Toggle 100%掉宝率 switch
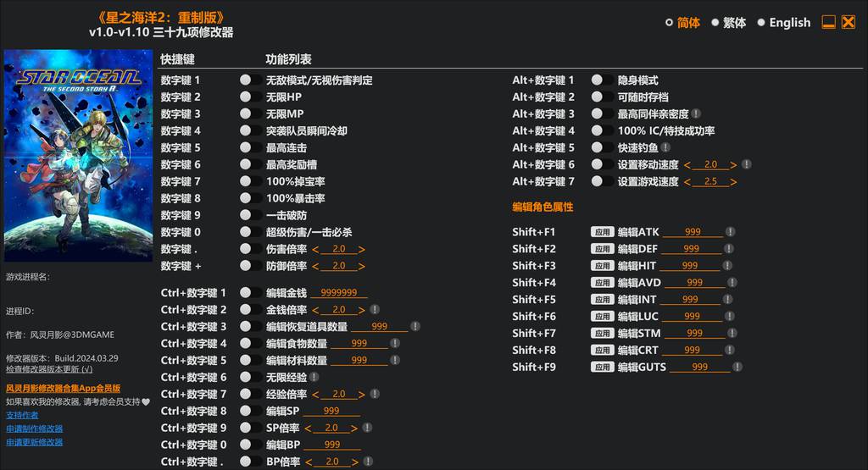Viewport: 868px width, 470px height. [250, 181]
